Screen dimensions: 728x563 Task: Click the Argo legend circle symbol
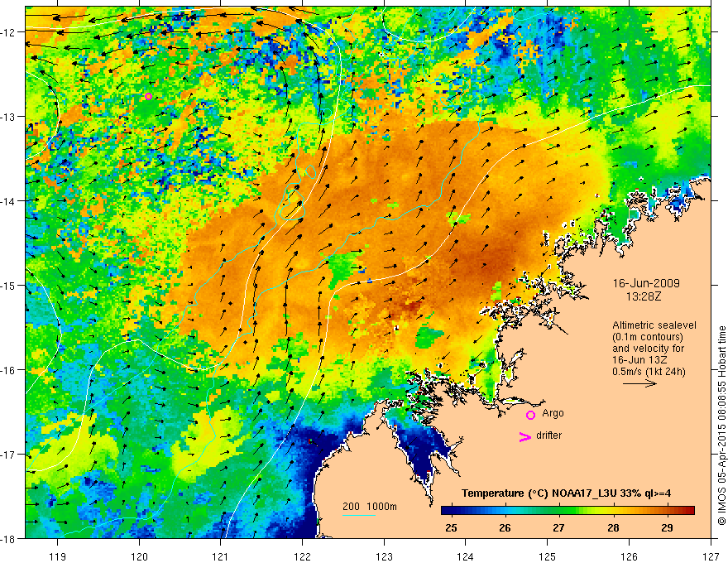tap(530, 415)
